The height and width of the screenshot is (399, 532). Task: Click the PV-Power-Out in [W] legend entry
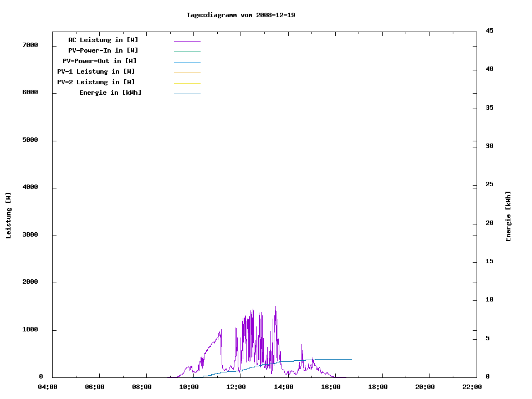pyautogui.click(x=100, y=61)
